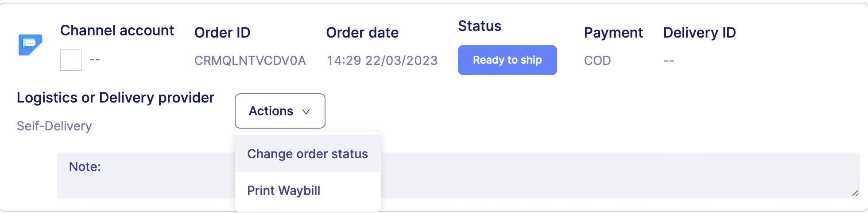Select Change order status from menu

pyautogui.click(x=307, y=154)
